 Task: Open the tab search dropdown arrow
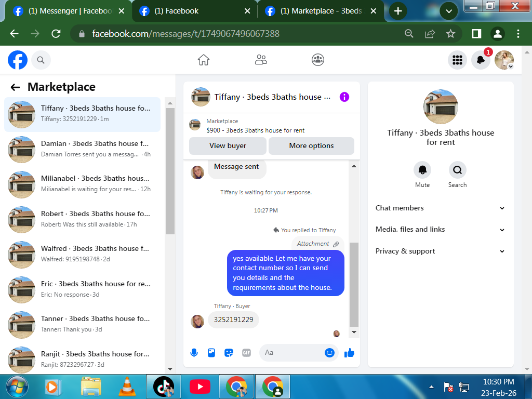pos(449,11)
